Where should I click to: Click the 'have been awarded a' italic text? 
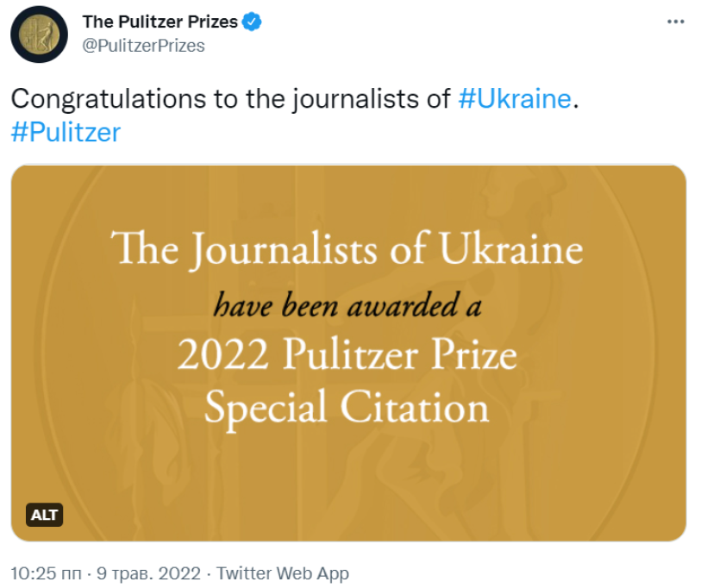coord(347,305)
